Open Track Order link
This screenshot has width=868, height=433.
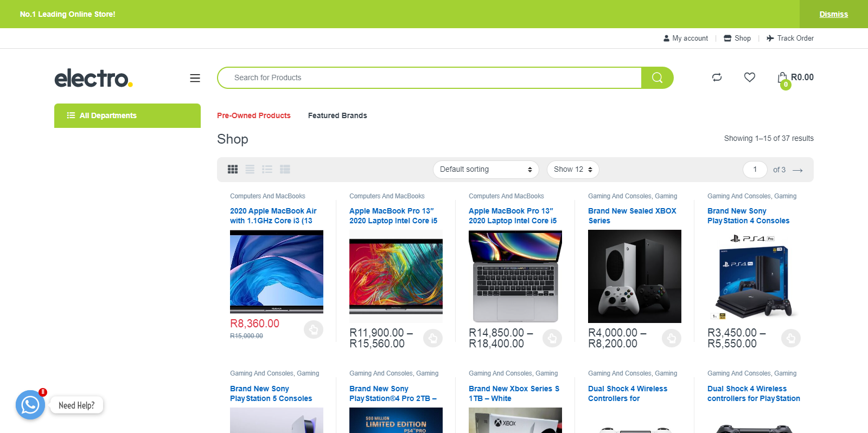pyautogui.click(x=790, y=38)
